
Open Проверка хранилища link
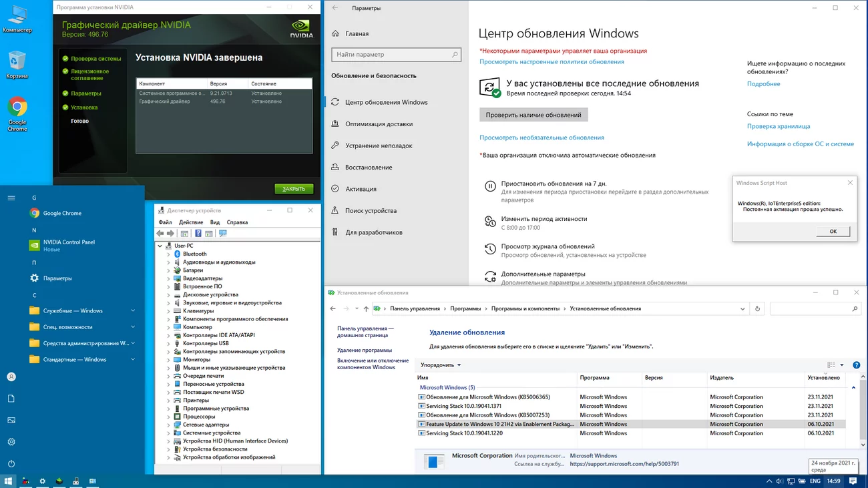pos(779,126)
